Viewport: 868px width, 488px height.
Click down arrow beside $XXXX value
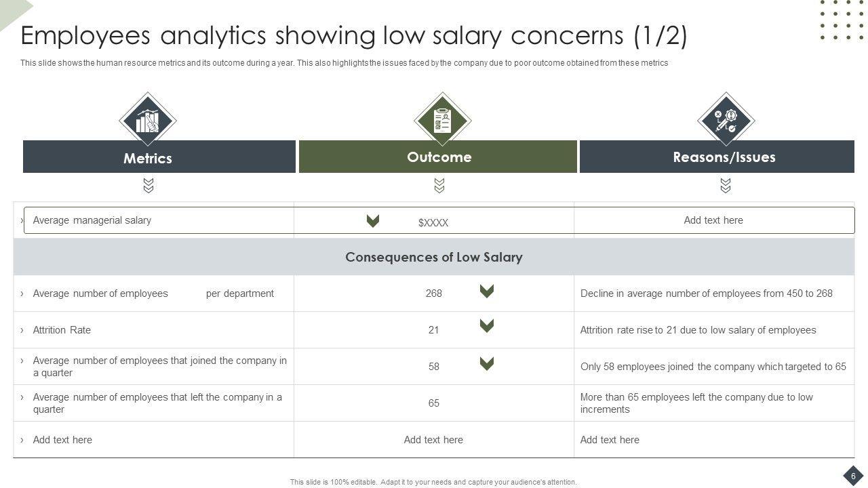click(x=372, y=220)
